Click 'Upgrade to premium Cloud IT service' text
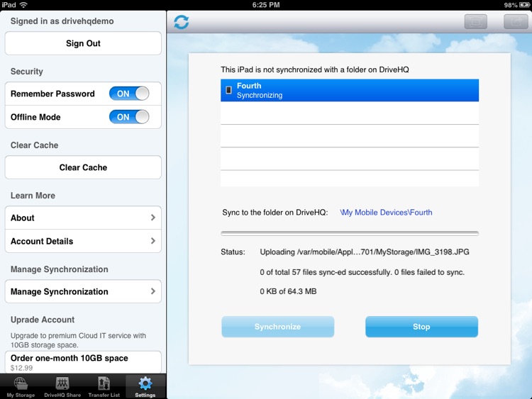The height and width of the screenshot is (399, 532). [78, 340]
